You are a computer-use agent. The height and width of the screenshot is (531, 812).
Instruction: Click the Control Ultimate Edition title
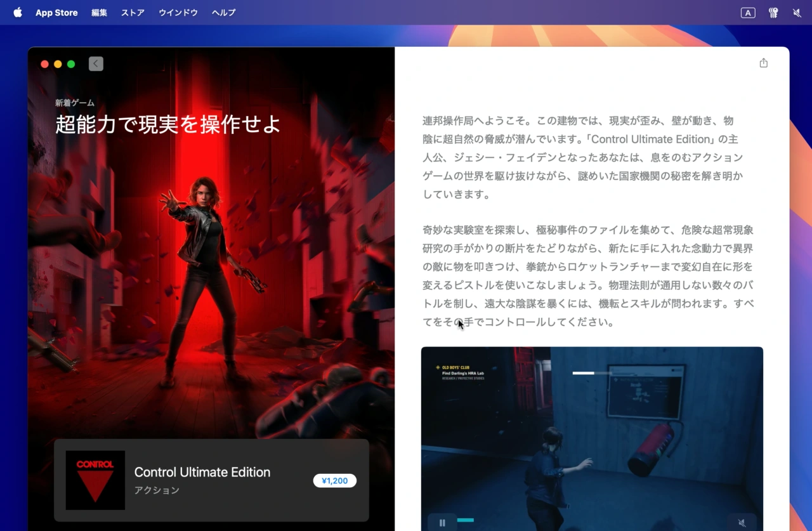pyautogui.click(x=202, y=472)
